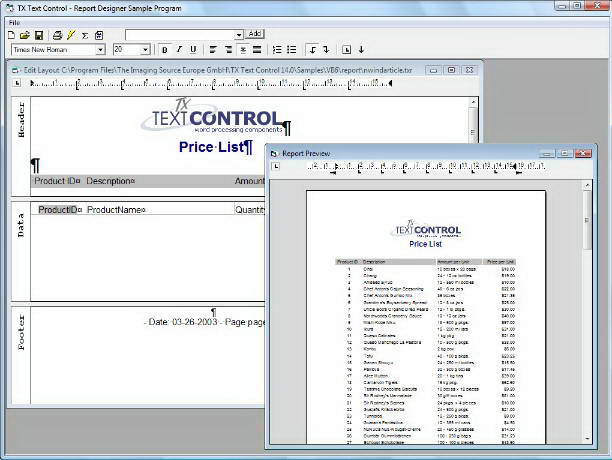
Task: Click the TextControl logo in preview page
Action: coord(427,229)
